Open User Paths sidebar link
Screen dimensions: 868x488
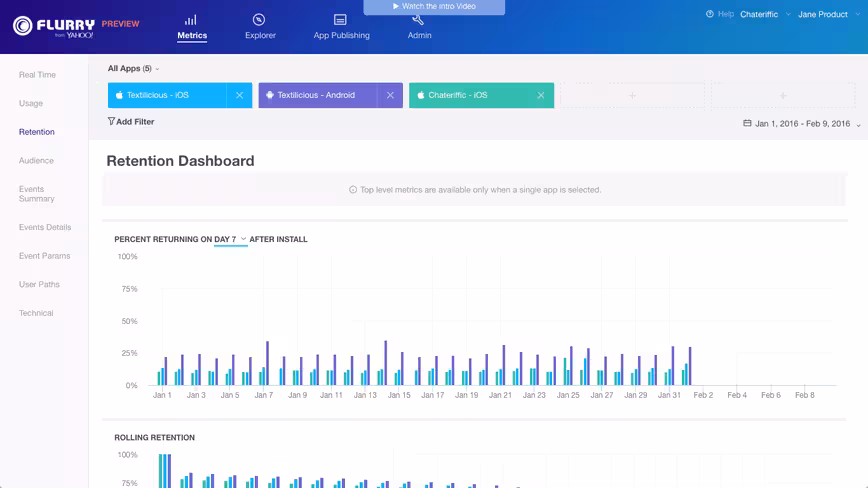point(39,284)
